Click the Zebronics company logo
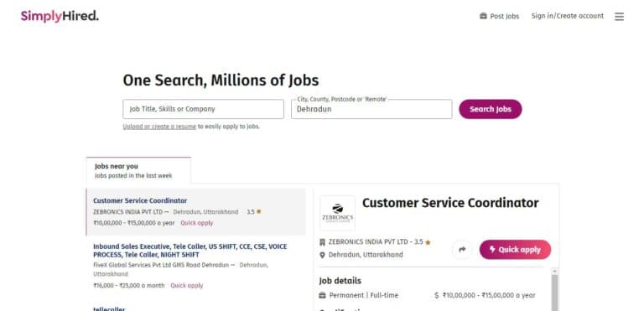Image resolution: width=644 pixels, height=311 pixels. 338,213
